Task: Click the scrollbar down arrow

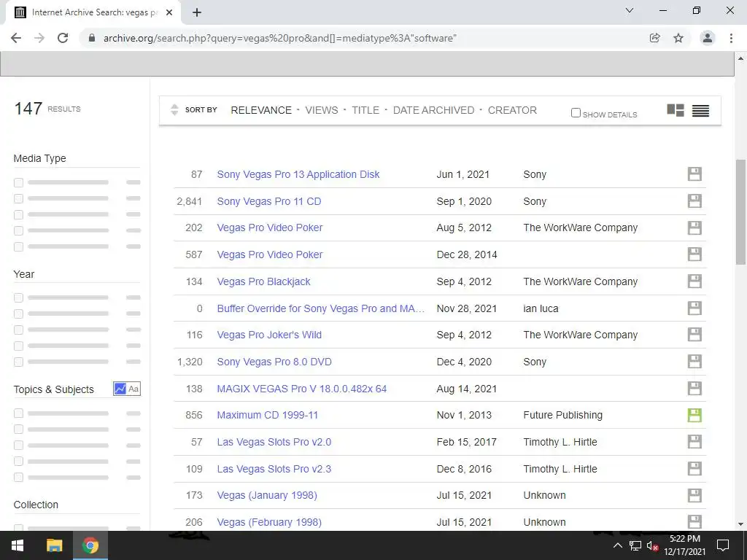Action: coord(740,525)
